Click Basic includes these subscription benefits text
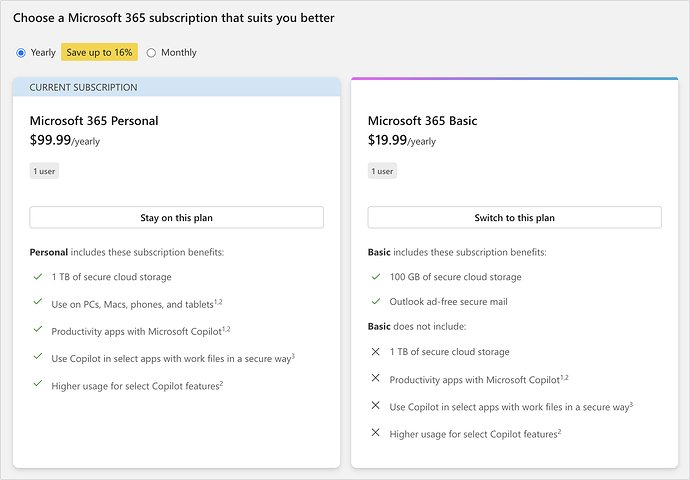Screen dimensions: 690x480 tap(457, 252)
